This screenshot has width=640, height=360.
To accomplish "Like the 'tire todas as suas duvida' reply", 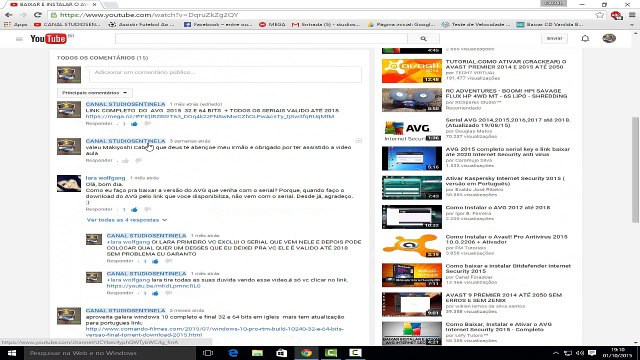I will [x=155, y=293].
